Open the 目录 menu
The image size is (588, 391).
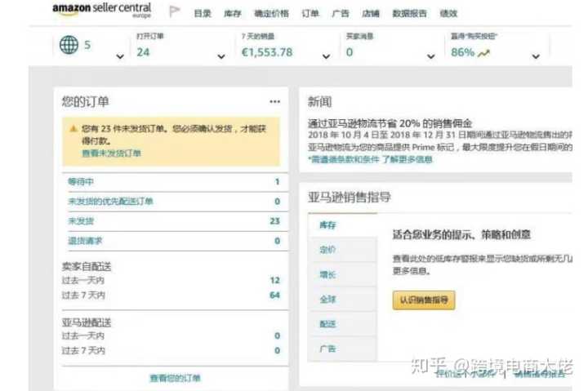click(203, 13)
